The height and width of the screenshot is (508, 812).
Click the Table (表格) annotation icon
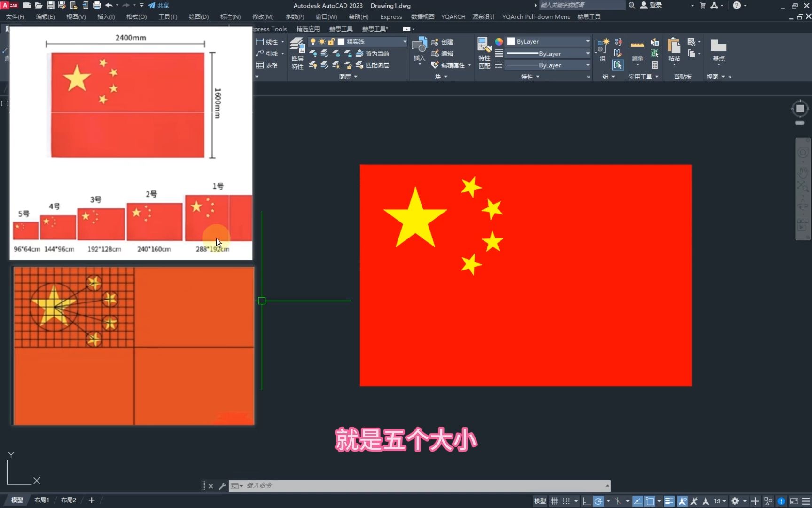point(266,65)
